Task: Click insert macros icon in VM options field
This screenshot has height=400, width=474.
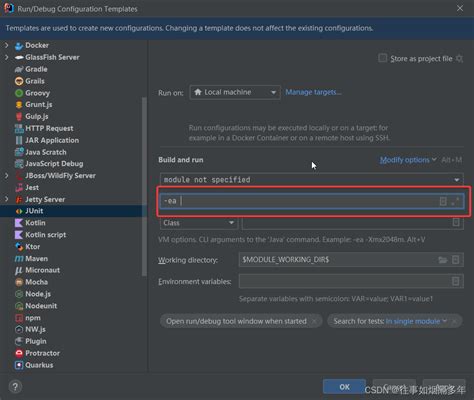Action: click(x=443, y=201)
